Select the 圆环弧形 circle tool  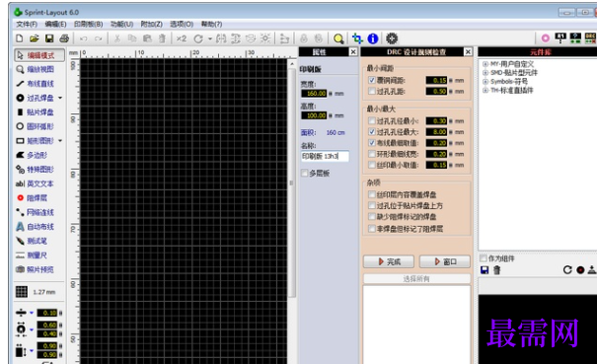coord(35,126)
